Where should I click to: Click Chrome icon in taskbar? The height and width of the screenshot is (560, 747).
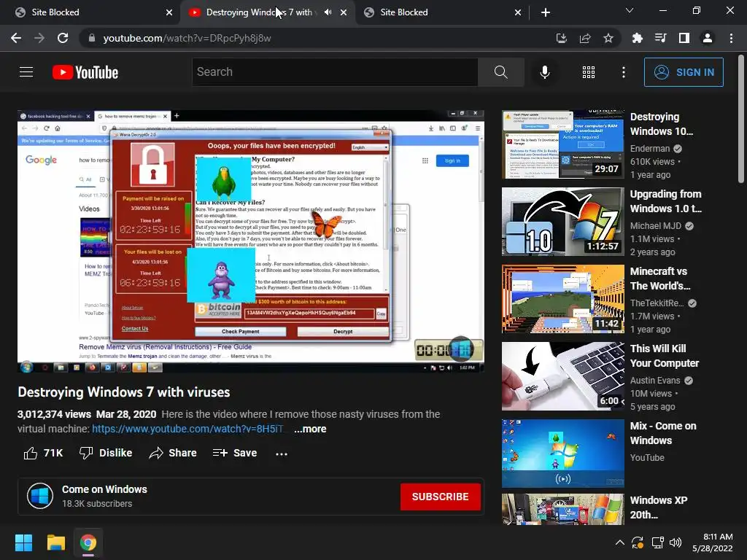pos(88,542)
